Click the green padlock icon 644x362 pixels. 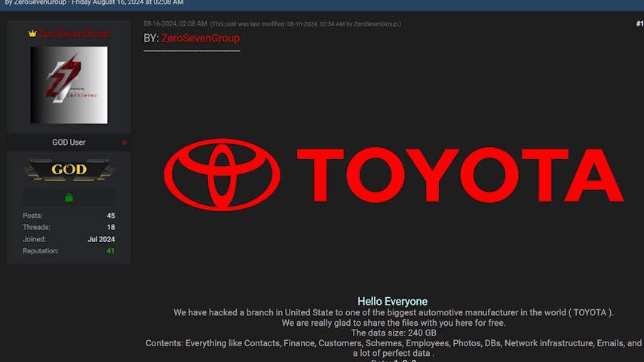tap(69, 198)
